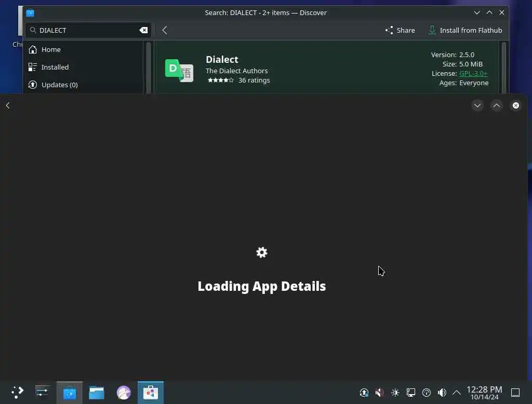The image size is (532, 404).
Task: Switch to Discover in the taskbar
Action: point(70,393)
